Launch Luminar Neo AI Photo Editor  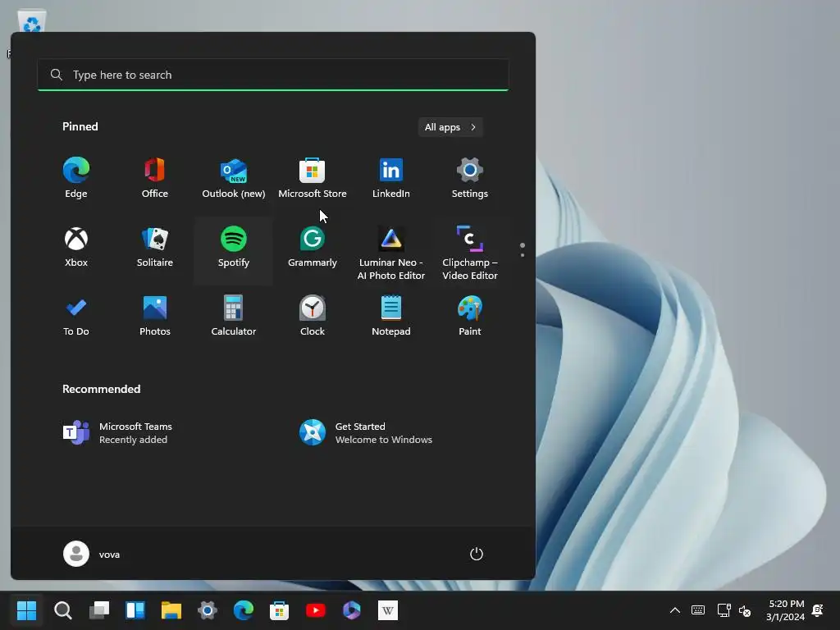pos(391,253)
